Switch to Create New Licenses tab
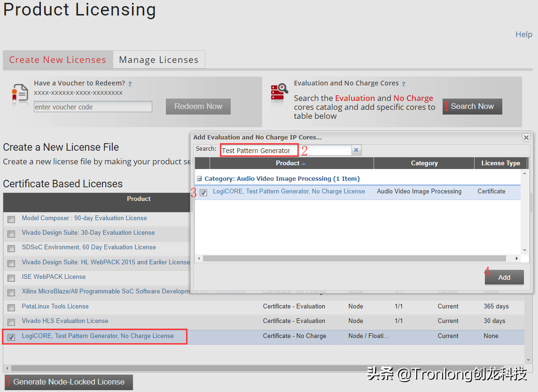 click(58, 60)
